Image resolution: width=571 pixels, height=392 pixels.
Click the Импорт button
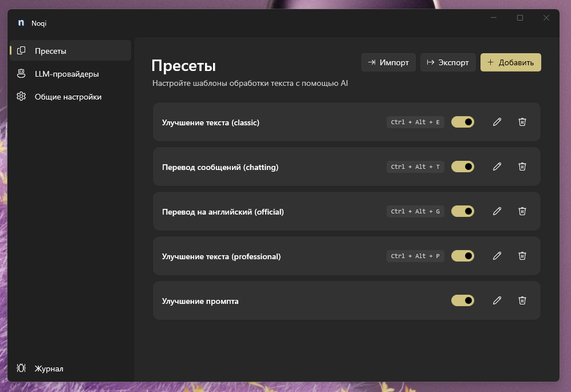[x=388, y=62]
